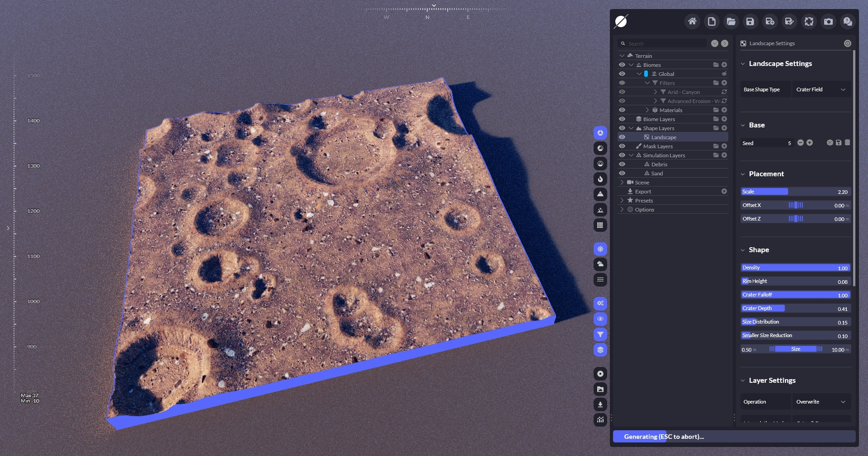868x456 pixels.
Task: Expand the Scene tree node
Action: tap(622, 183)
